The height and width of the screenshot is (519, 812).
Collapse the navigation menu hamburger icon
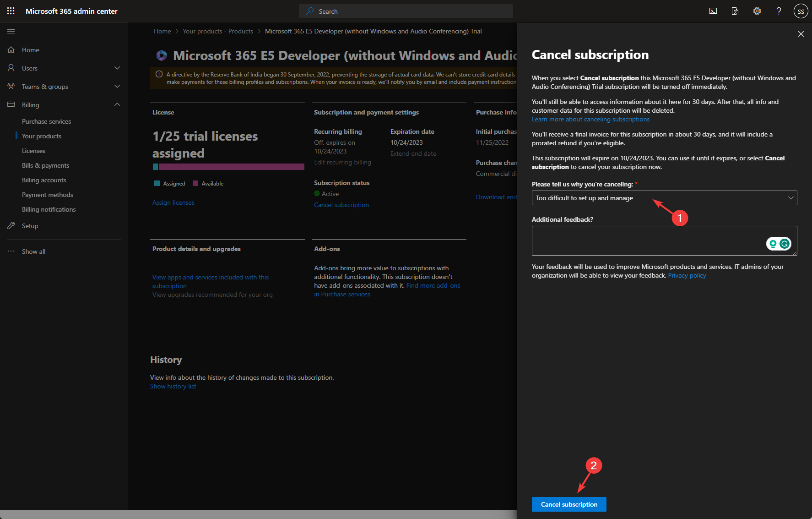click(x=11, y=31)
